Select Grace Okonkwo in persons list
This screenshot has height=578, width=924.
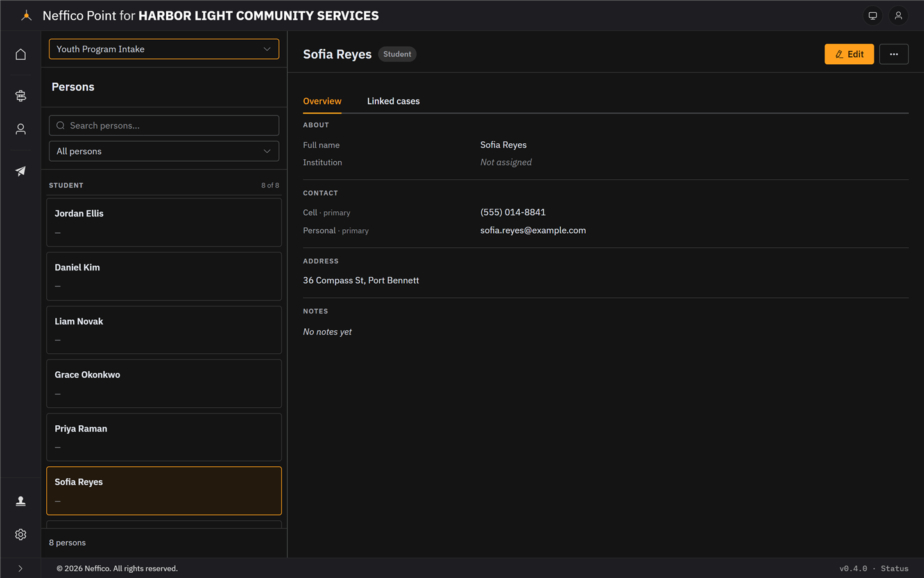coord(164,383)
